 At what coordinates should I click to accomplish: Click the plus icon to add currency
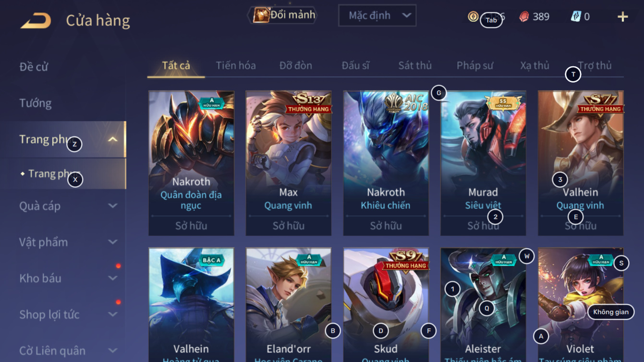click(622, 17)
